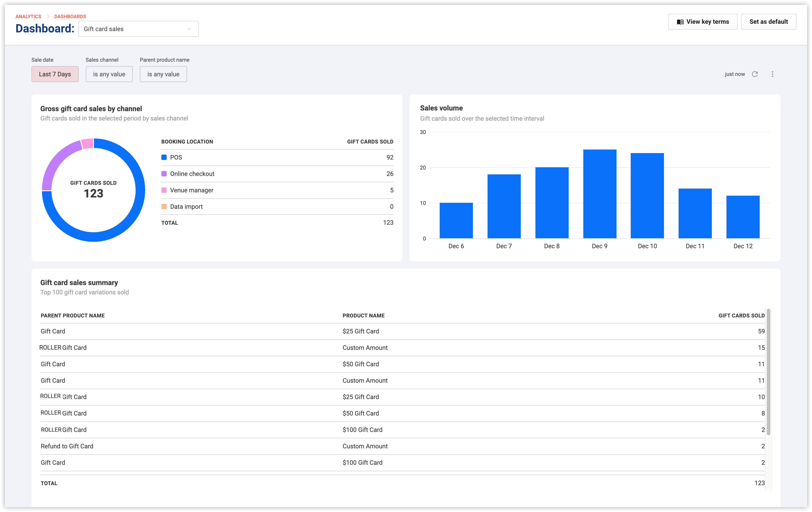812x512 pixels.
Task: Click the orange Data import legend swatch
Action: 164,207
